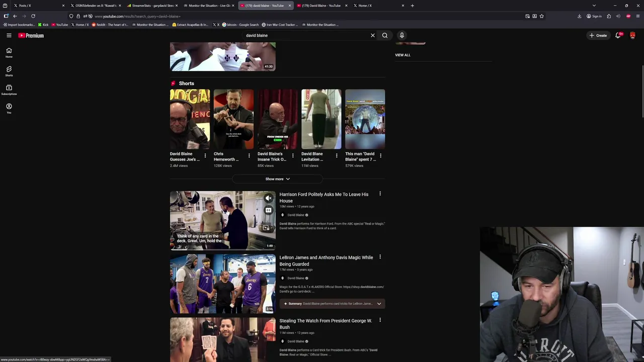The height and width of the screenshot is (362, 644).
Task: Open a new browser tab
Action: point(412,6)
